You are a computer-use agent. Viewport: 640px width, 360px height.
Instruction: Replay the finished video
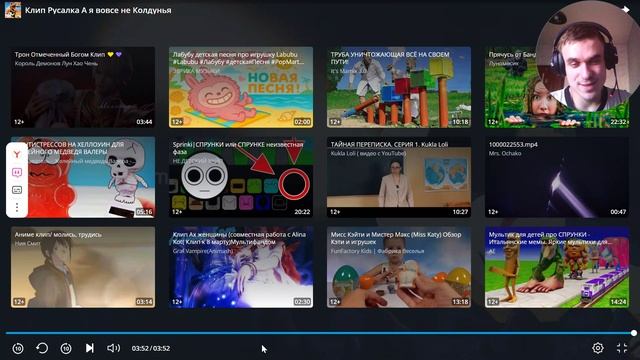(42, 348)
